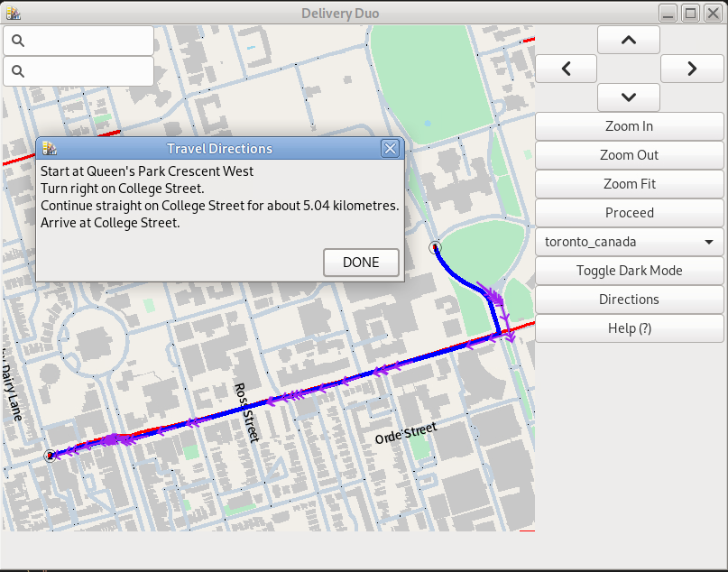Pan map down with the down arrow

point(629,97)
